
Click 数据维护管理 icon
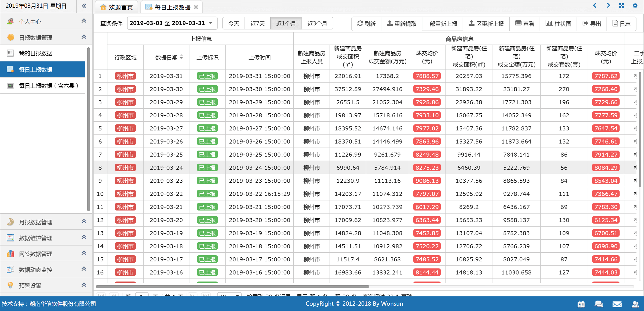tap(10, 237)
